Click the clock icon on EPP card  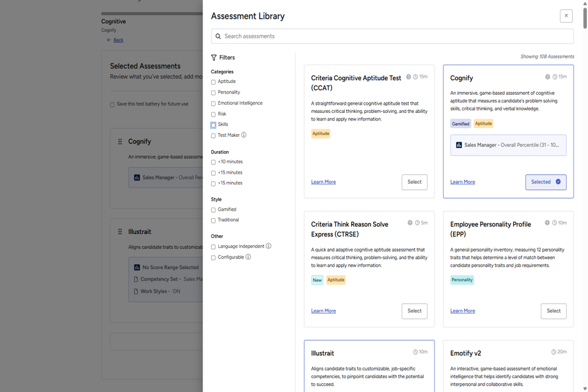pos(554,223)
